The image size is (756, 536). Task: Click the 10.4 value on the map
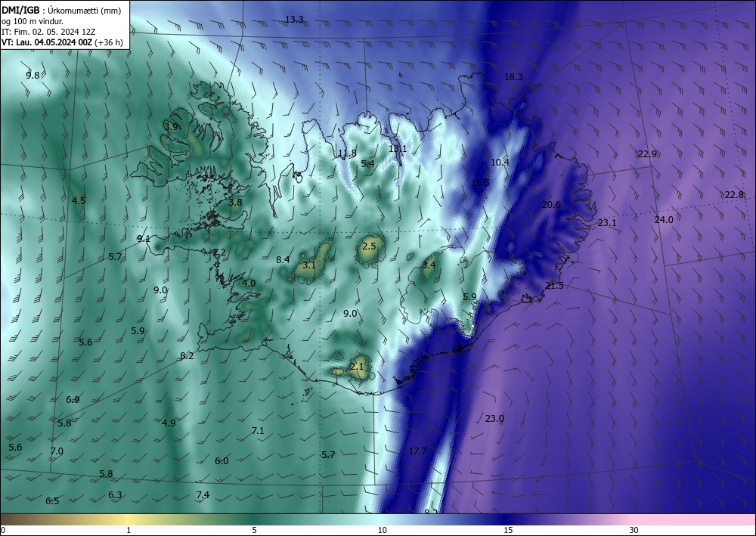500,162
